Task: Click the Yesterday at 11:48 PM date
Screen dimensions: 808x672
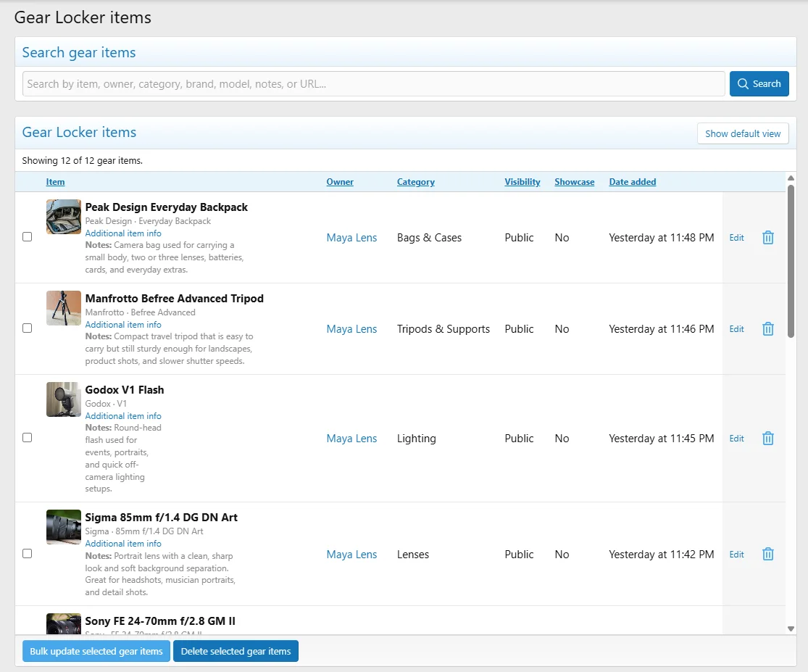Action: click(x=661, y=238)
